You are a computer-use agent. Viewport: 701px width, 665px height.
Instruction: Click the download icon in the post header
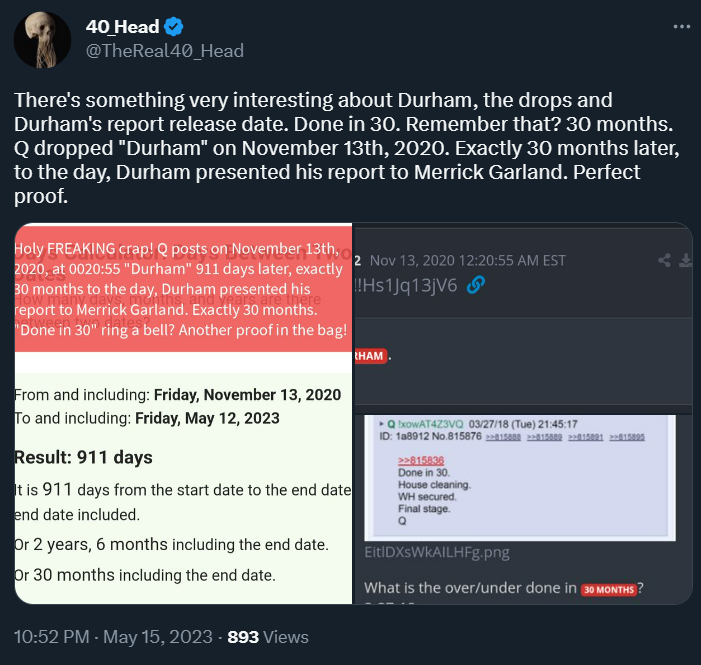pos(686,260)
